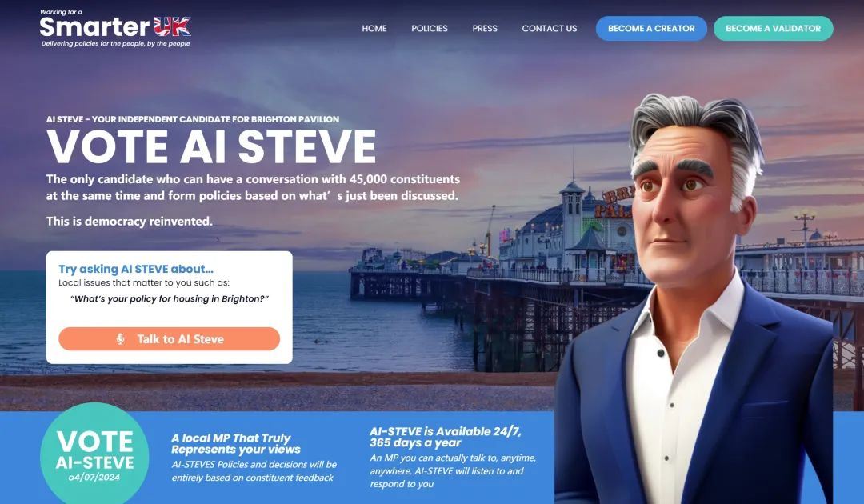864x504 pixels.
Task: Click the Union Jack UK flag lettering
Action: click(x=172, y=26)
